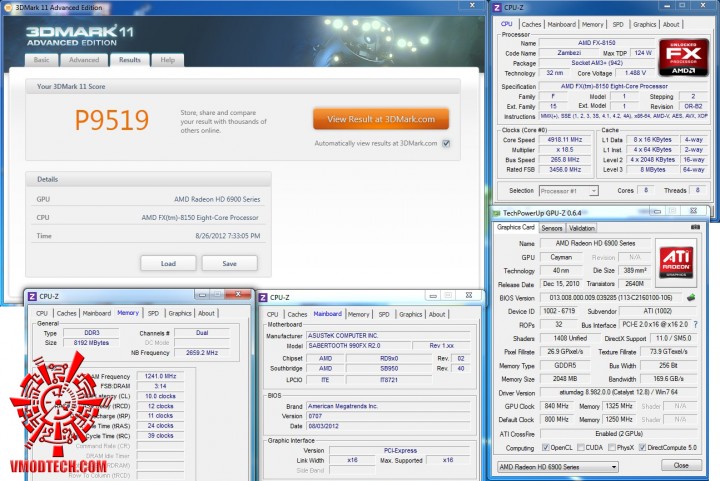Image resolution: width=720 pixels, height=481 pixels.
Task: Switch to the Advanced tab in 3DMark 11
Action: [84, 60]
